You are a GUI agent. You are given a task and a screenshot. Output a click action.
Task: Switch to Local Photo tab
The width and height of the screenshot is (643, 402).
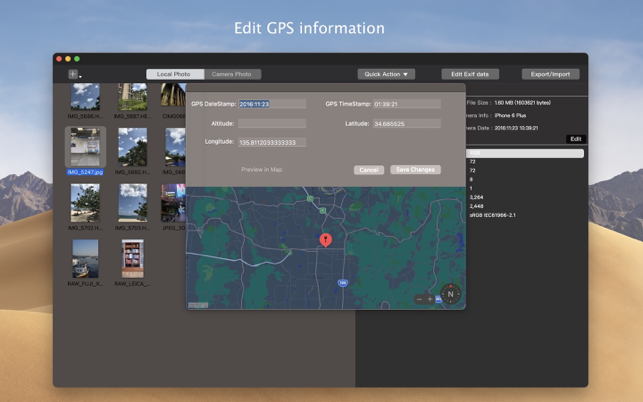(x=175, y=74)
